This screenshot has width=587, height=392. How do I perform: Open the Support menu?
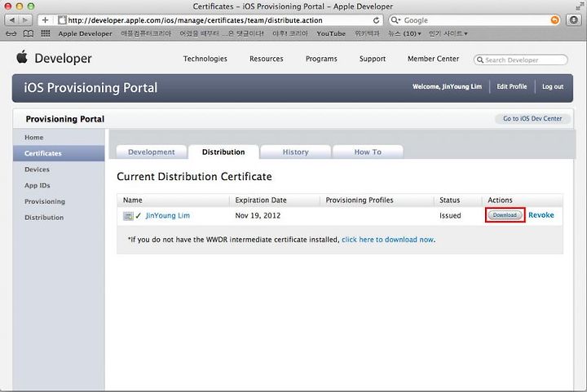tap(373, 59)
